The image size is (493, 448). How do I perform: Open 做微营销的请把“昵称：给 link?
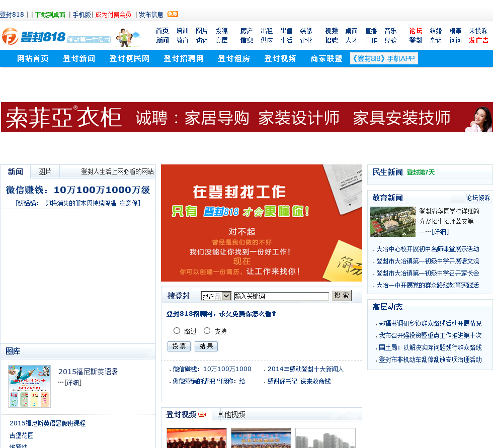(x=209, y=382)
